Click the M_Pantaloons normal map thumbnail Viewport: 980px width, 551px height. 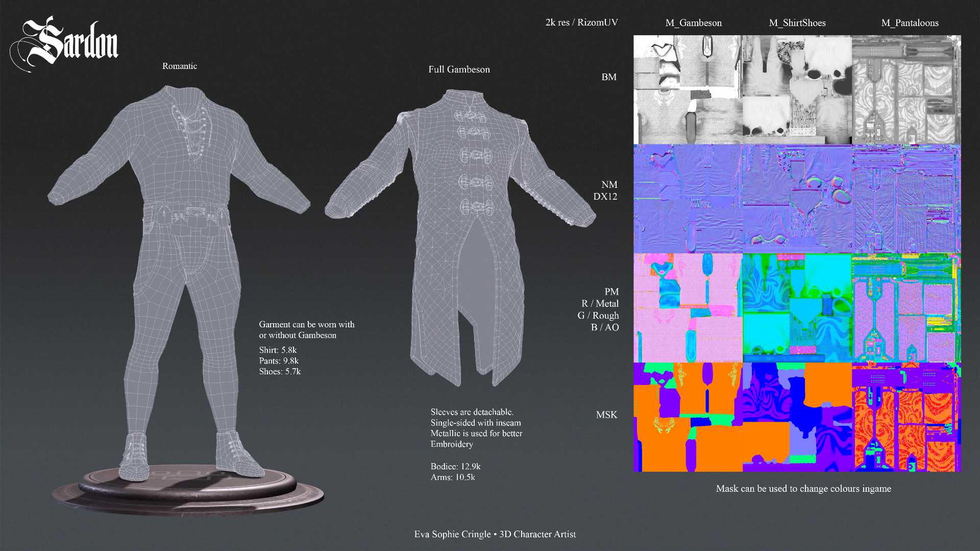(x=906, y=199)
